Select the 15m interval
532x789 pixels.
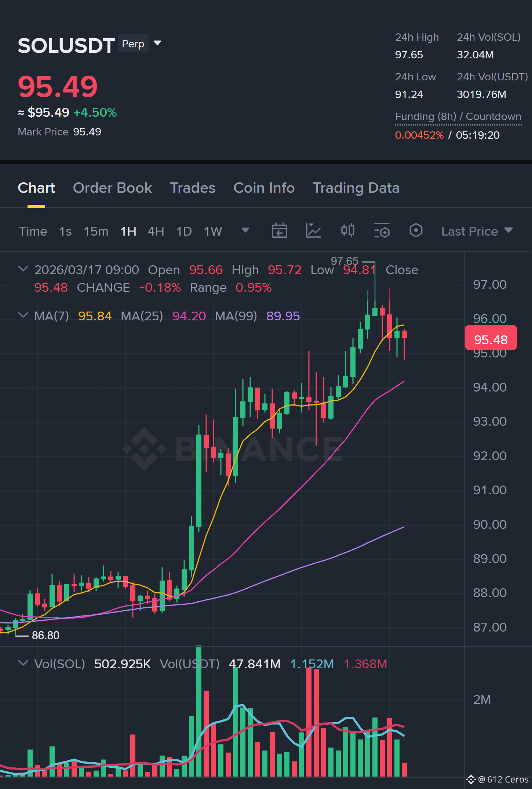[x=96, y=231]
